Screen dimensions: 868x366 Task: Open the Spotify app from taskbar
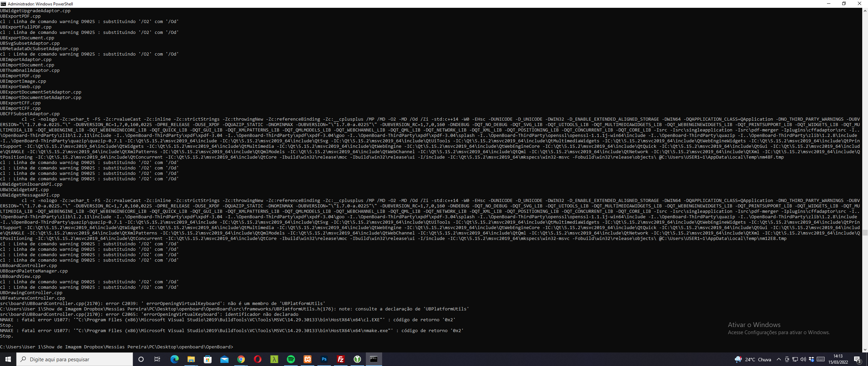coord(291,359)
